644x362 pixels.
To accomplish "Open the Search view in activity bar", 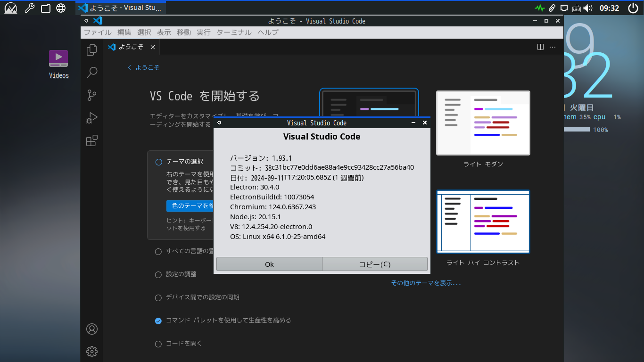I will [92, 72].
